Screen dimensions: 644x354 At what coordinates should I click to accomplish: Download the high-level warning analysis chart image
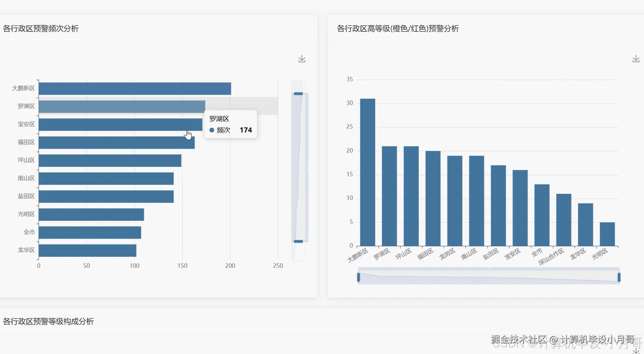pos(636,59)
